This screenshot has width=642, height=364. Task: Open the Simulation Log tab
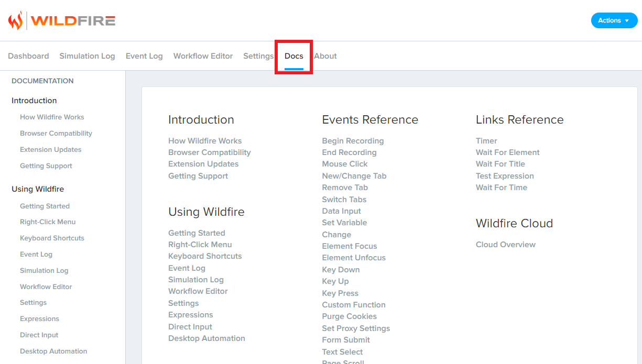(87, 56)
